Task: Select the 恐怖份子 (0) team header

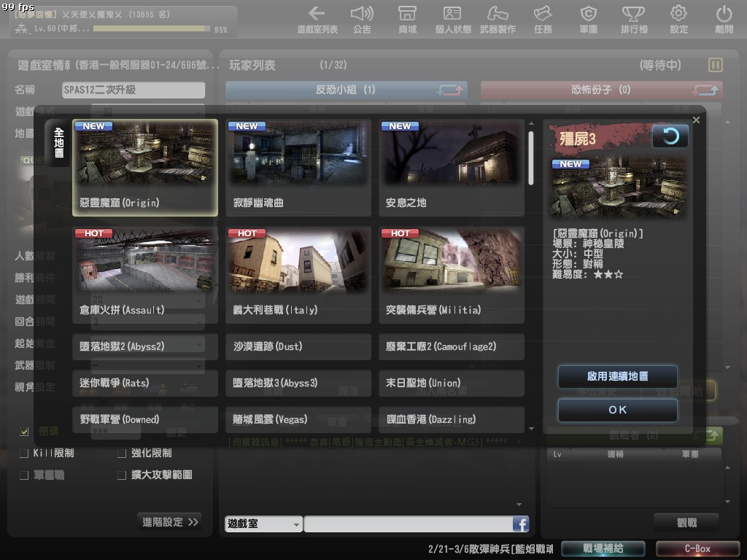Action: pyautogui.click(x=601, y=90)
